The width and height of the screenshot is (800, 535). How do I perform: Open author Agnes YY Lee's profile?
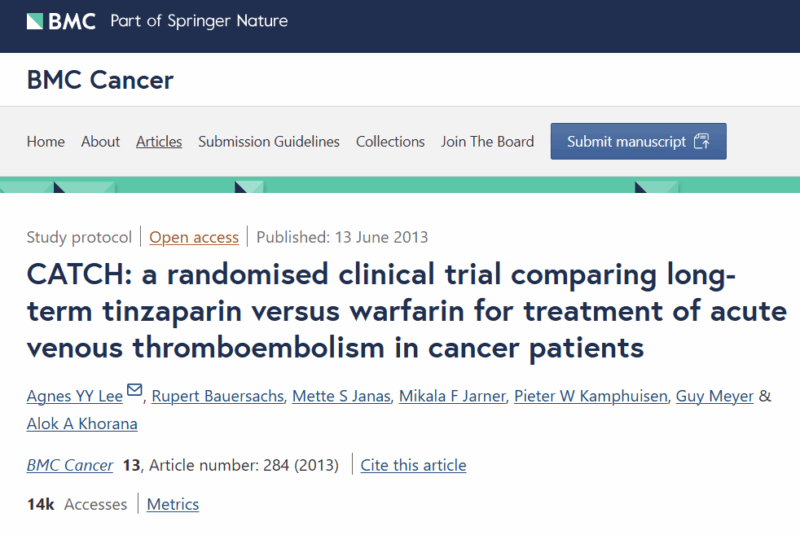tap(75, 396)
